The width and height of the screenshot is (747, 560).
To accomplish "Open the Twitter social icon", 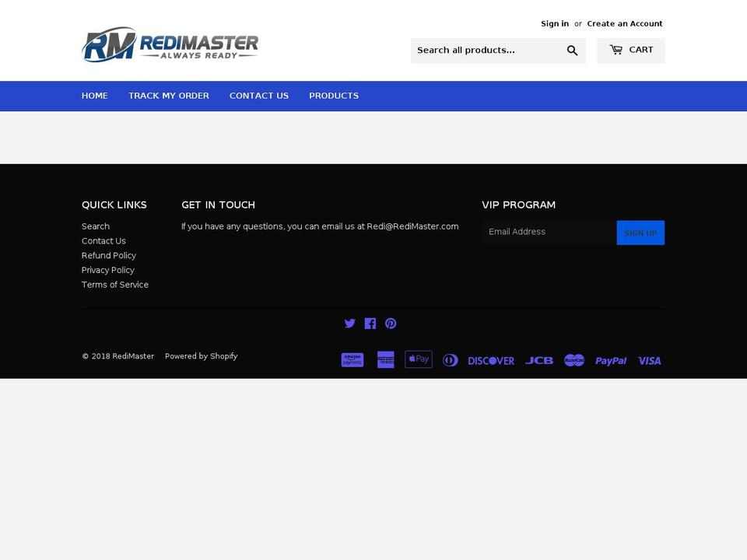I will (x=349, y=324).
